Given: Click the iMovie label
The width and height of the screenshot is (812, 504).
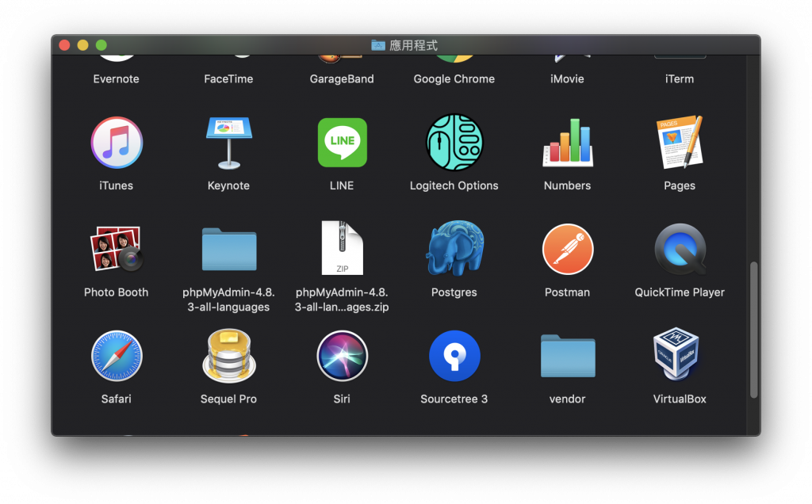Looking at the screenshot, I should pyautogui.click(x=567, y=79).
